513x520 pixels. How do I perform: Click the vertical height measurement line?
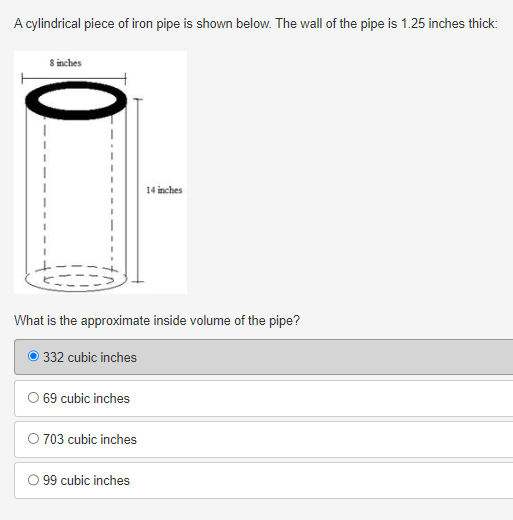[138, 190]
